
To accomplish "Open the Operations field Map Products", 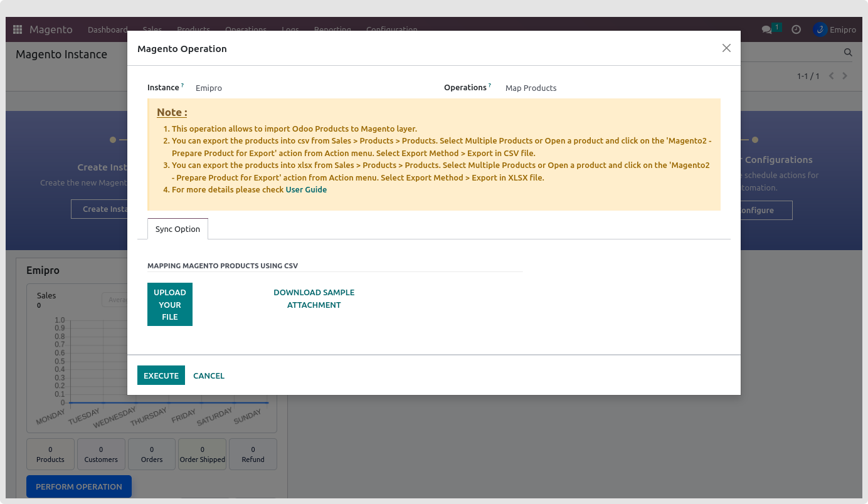I will [x=531, y=88].
